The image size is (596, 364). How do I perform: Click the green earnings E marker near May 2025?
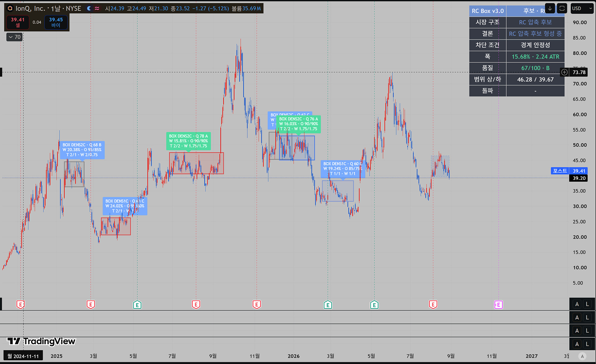coord(137,305)
